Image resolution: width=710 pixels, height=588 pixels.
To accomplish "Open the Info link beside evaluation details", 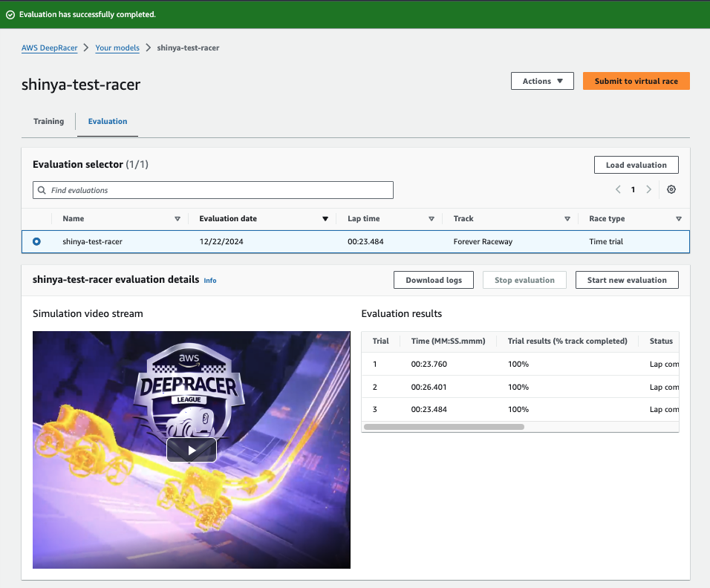I will pyautogui.click(x=210, y=281).
